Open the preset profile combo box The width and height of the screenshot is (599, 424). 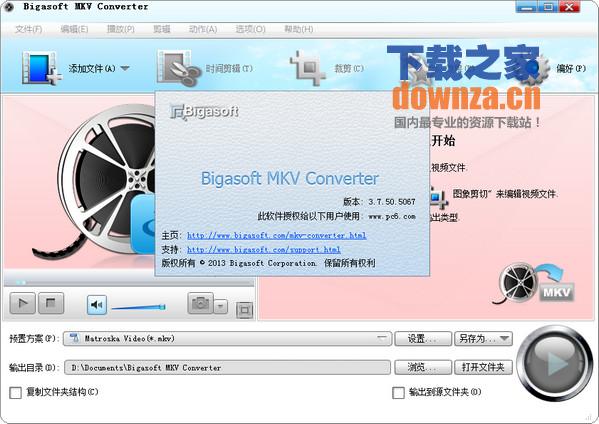coord(227,338)
